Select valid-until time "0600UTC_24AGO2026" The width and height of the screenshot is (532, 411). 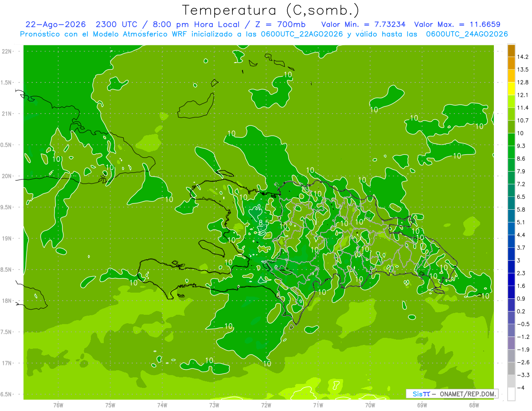point(467,34)
